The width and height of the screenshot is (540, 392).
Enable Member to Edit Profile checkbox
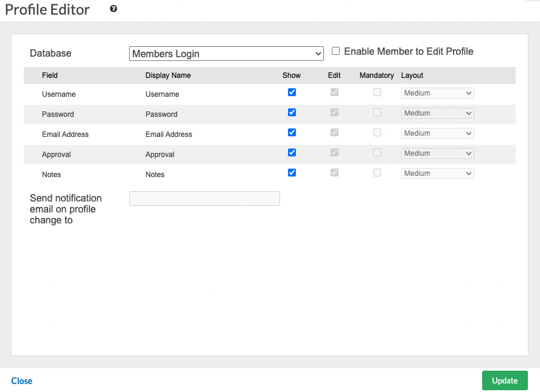tap(335, 51)
